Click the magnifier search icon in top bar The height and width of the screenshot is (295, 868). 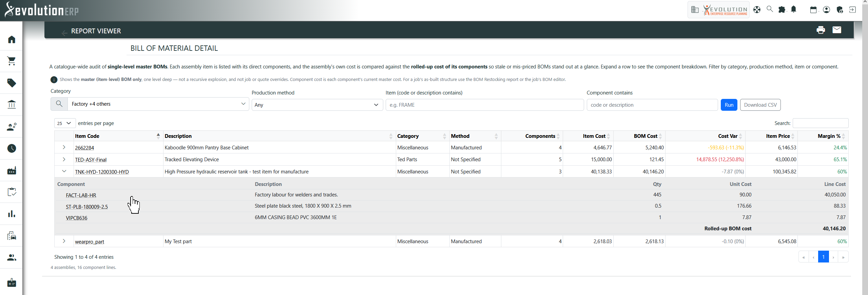click(x=770, y=9)
